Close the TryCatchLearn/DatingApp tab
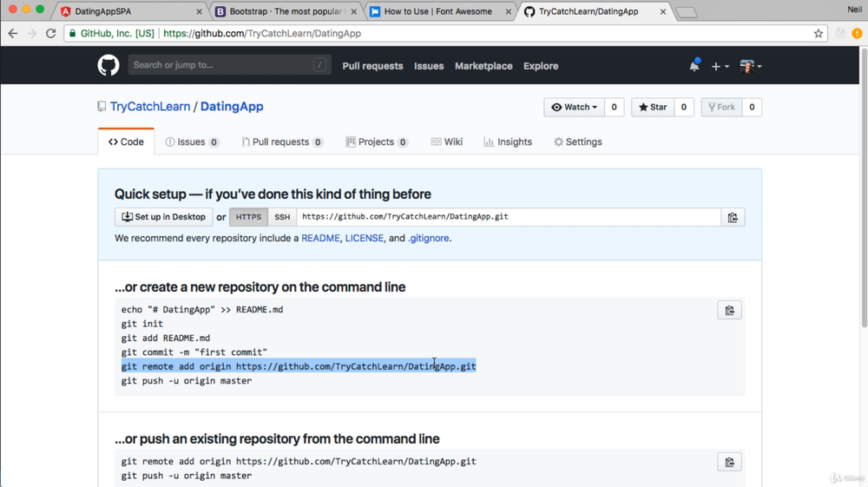Viewport: 868px width, 487px height. click(662, 11)
